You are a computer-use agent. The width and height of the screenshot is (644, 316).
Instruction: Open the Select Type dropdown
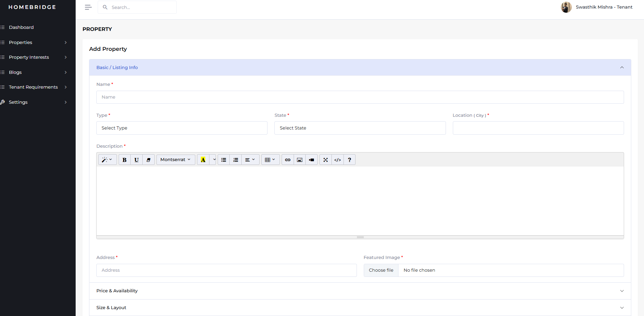tap(182, 128)
